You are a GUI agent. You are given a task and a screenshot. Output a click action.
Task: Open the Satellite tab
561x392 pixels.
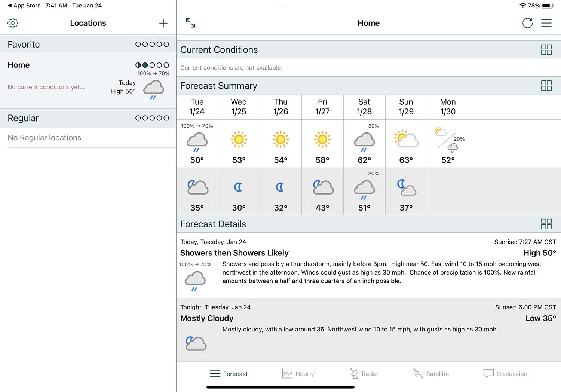click(x=431, y=374)
